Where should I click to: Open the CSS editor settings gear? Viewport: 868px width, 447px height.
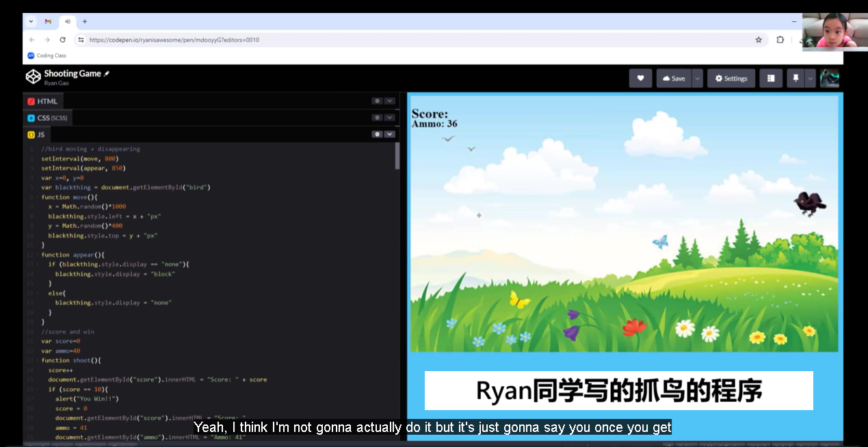pyautogui.click(x=376, y=118)
